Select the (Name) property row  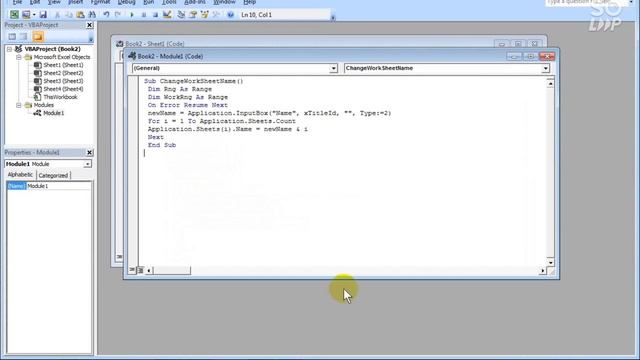tap(17, 186)
